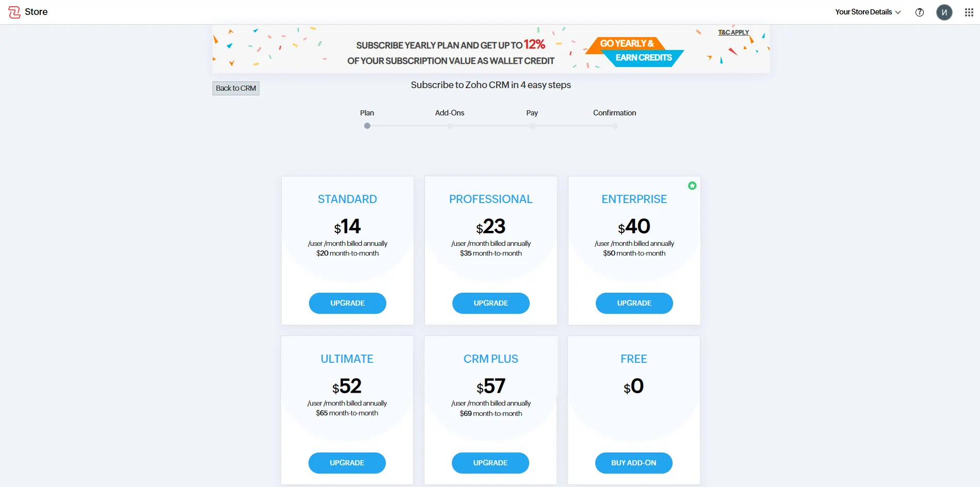980x487 pixels.
Task: Select the Add-Ons step label
Action: click(x=450, y=113)
